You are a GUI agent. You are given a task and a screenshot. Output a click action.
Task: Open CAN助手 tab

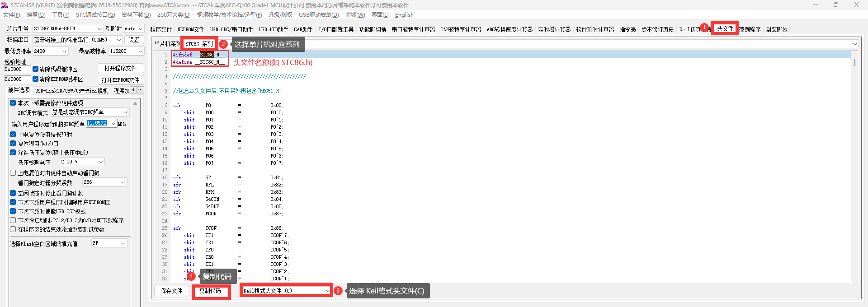[303, 29]
